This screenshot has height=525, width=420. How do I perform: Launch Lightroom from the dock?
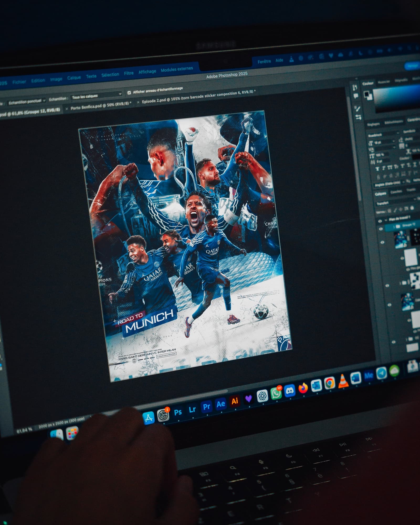(x=192, y=409)
